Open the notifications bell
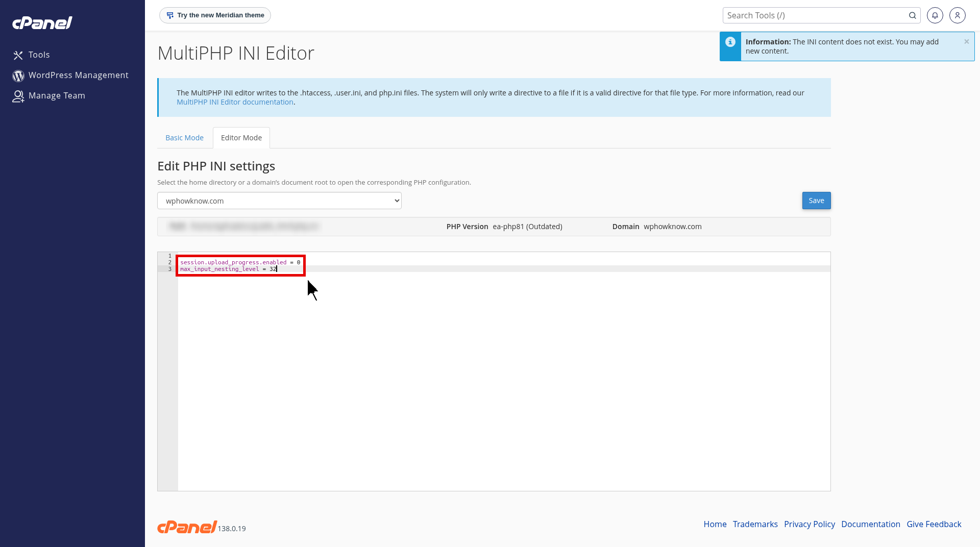 [x=935, y=15]
